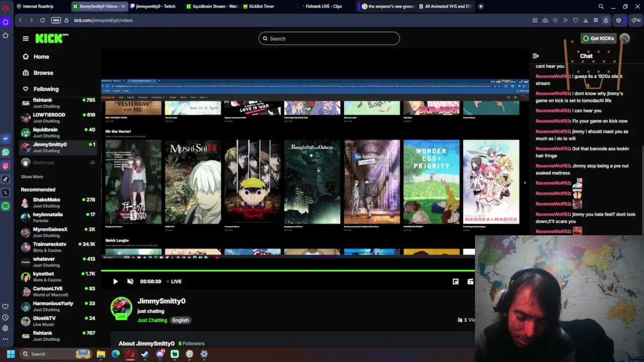Click the green video progress bar

coord(288,271)
